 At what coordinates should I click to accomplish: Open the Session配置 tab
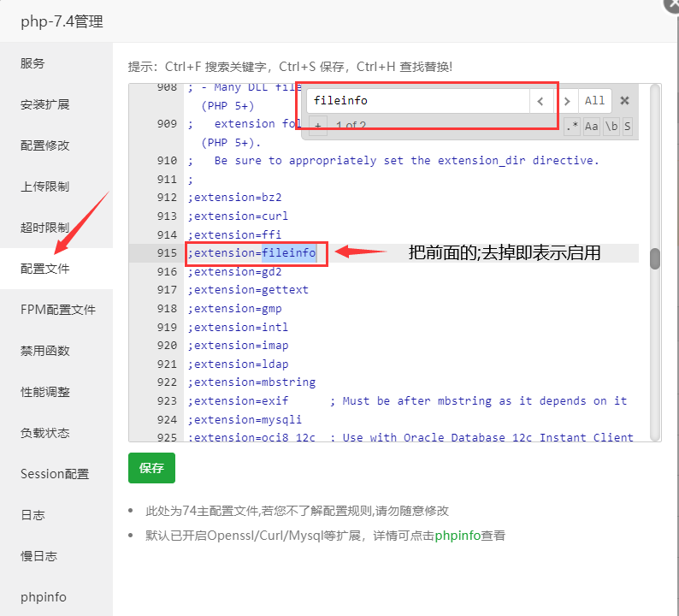tap(56, 474)
